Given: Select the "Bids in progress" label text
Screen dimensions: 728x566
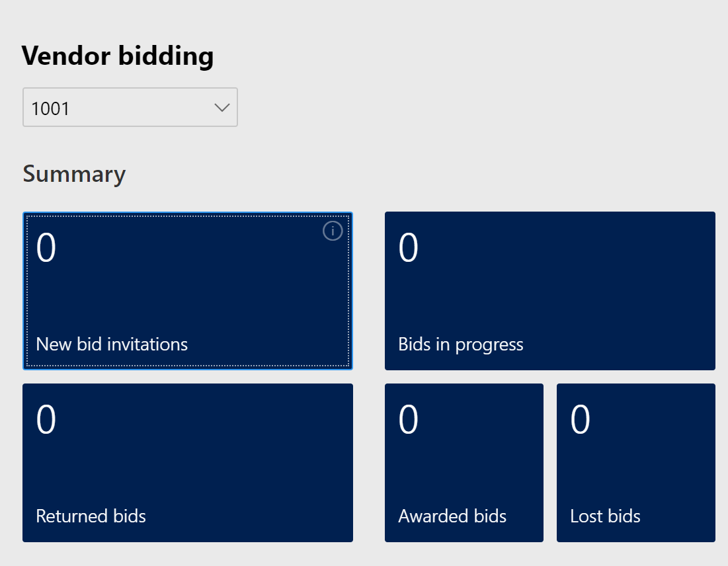Looking at the screenshot, I should click(461, 344).
